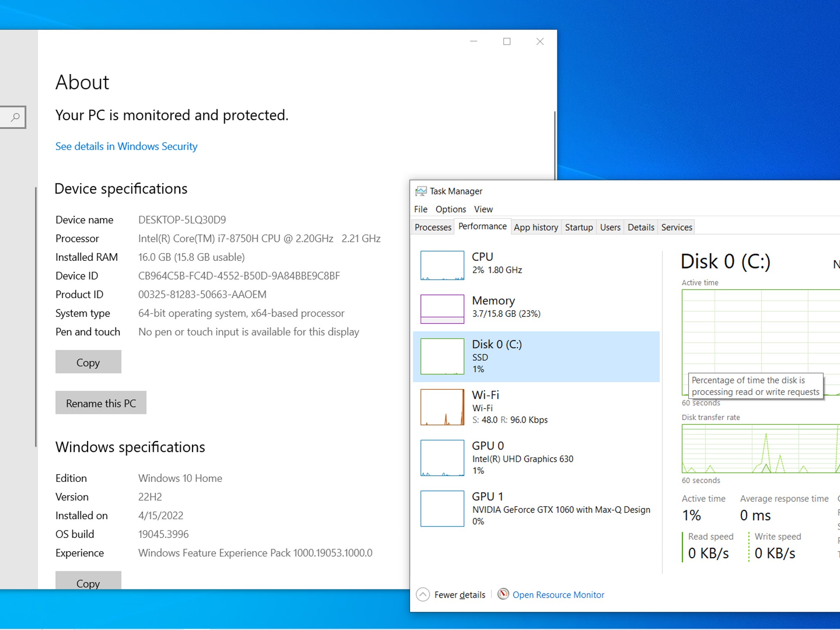Click the search magnifier icon in Settings
The image size is (840, 630).
click(x=15, y=118)
